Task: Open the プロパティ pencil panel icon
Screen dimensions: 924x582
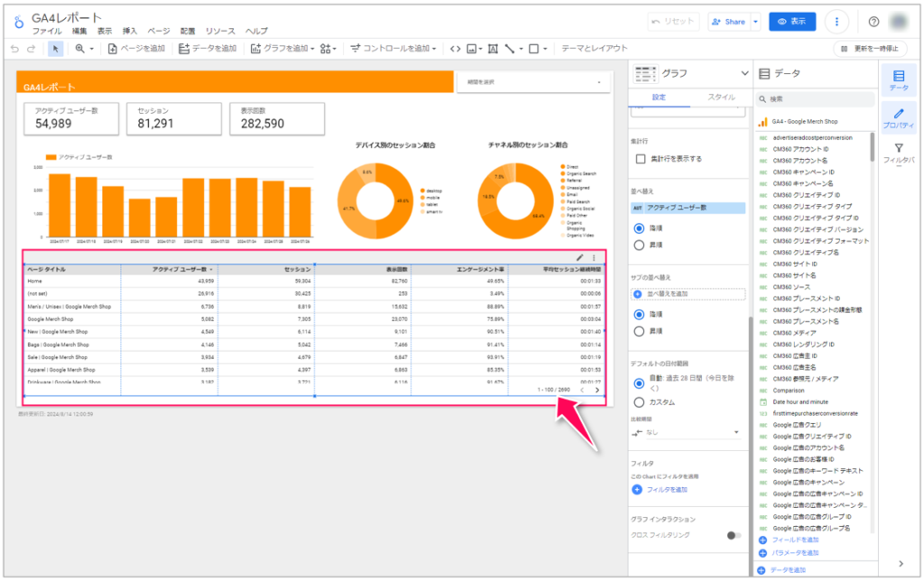Action: click(899, 118)
